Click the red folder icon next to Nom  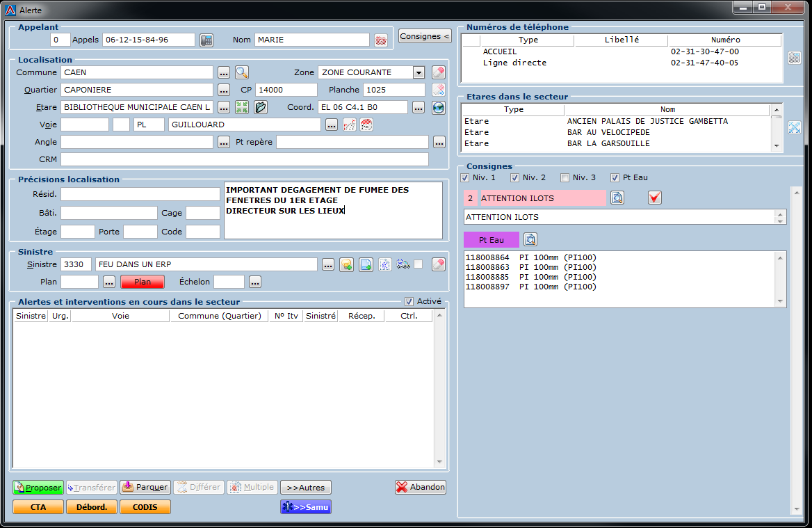(x=381, y=40)
